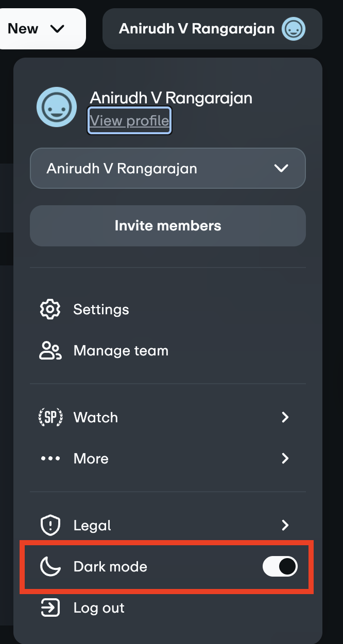Select the Manage team menu entry
Screen dimensions: 343x644
(168, 351)
